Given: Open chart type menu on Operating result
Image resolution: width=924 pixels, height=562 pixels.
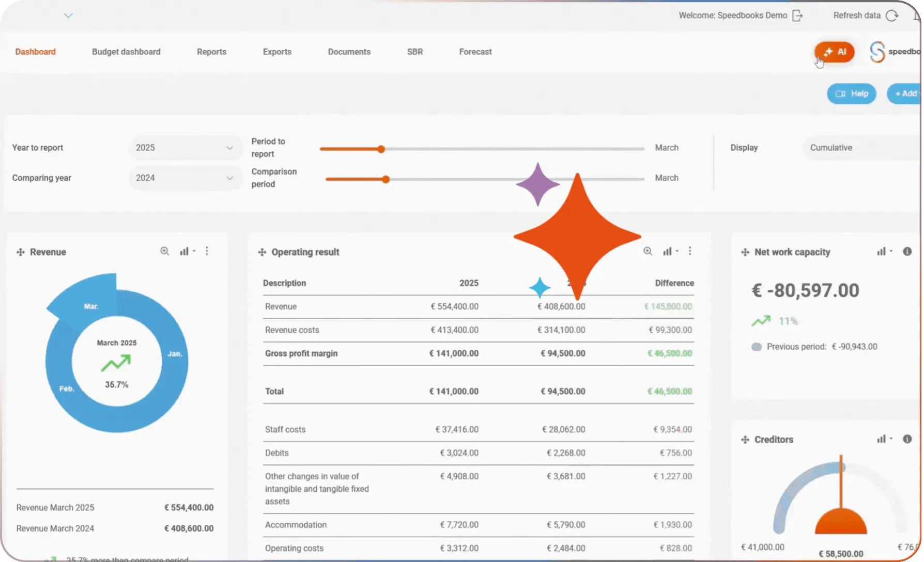Looking at the screenshot, I should (670, 251).
